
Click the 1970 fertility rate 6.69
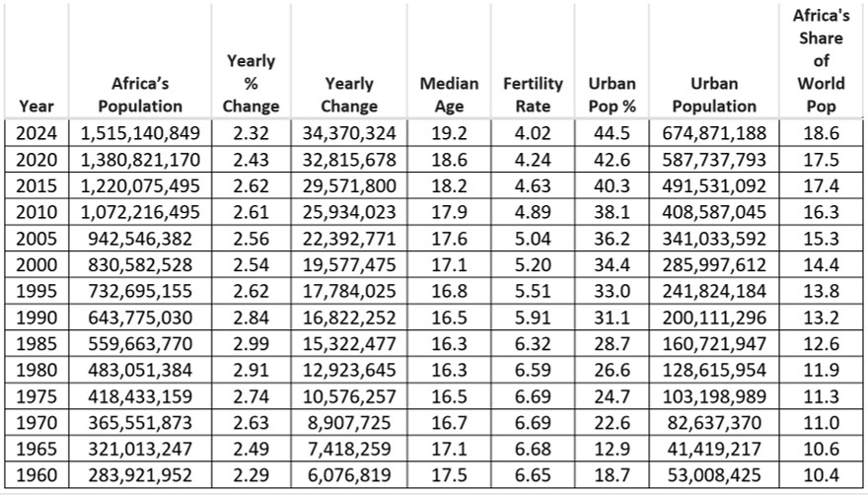click(x=533, y=423)
